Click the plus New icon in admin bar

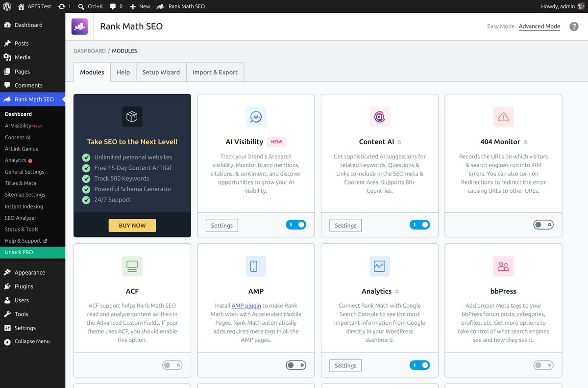click(x=133, y=6)
